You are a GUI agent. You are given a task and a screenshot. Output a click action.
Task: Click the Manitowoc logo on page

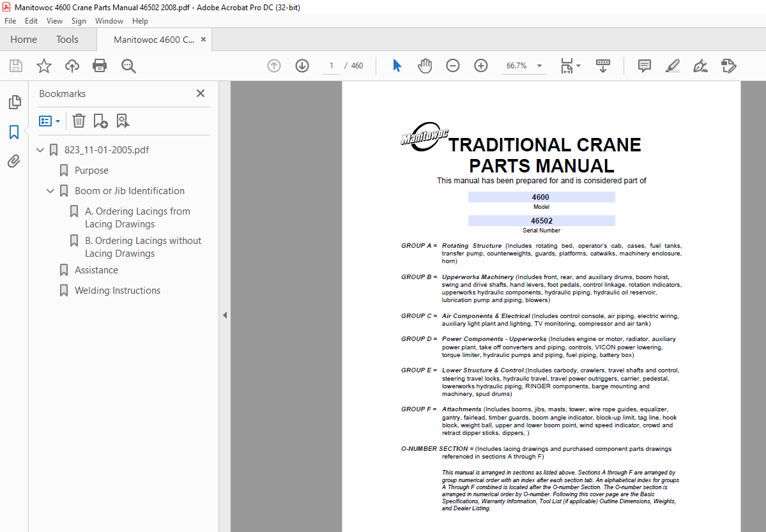424,136
